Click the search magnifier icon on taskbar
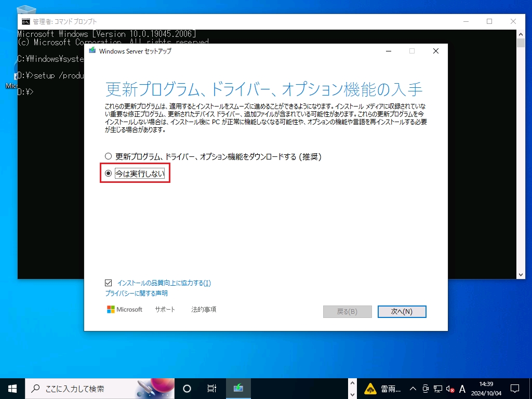 pos(35,389)
